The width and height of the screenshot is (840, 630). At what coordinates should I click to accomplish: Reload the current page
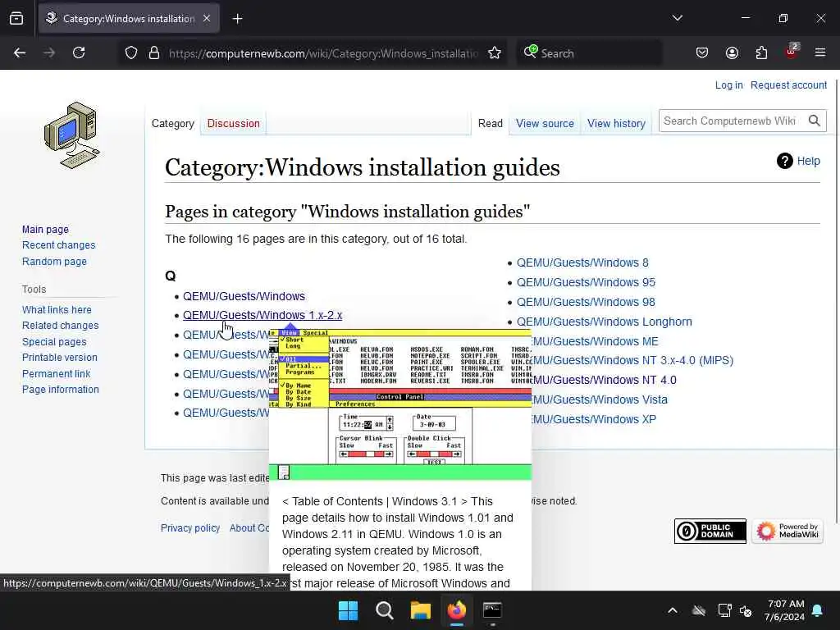pos(79,52)
